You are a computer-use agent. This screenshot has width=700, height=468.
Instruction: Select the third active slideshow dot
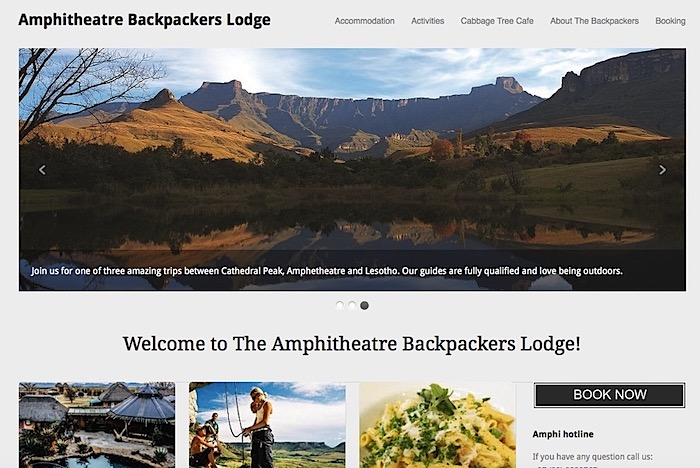[364, 305]
